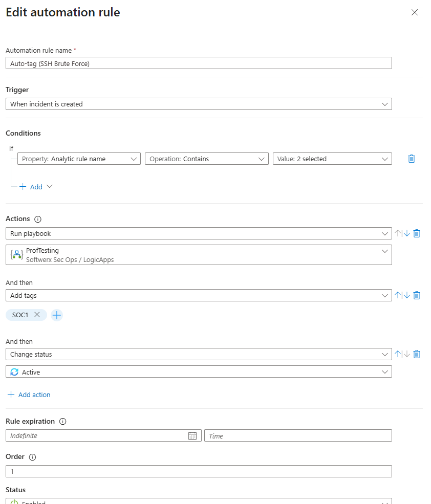Delete the Analytic rule name condition
Viewport: 431px width, 504px height.
(412, 159)
